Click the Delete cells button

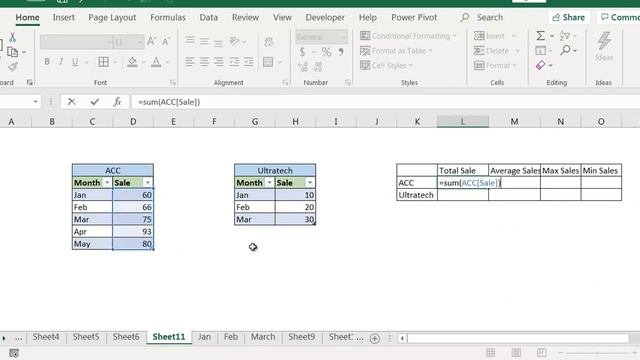tap(491, 51)
